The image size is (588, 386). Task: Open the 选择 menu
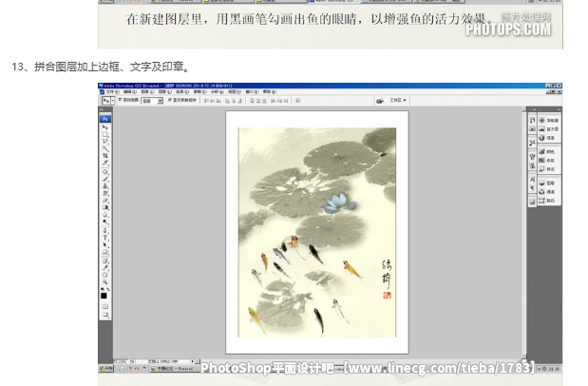[x=182, y=91]
